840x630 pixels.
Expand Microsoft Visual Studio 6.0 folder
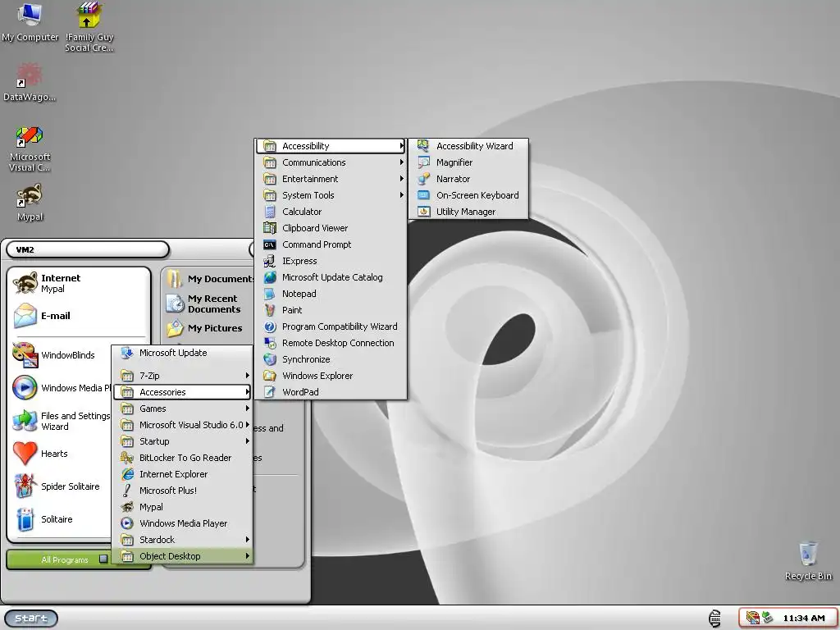coord(182,425)
